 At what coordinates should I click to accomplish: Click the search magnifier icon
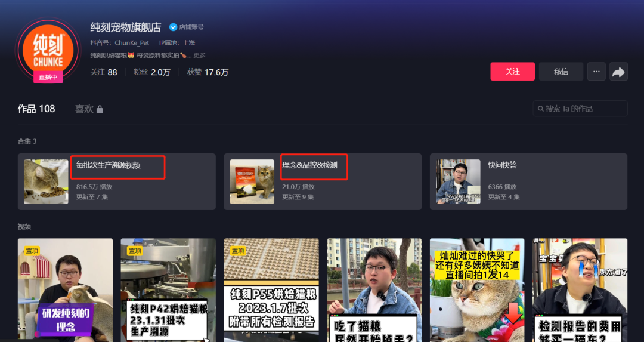[540, 109]
